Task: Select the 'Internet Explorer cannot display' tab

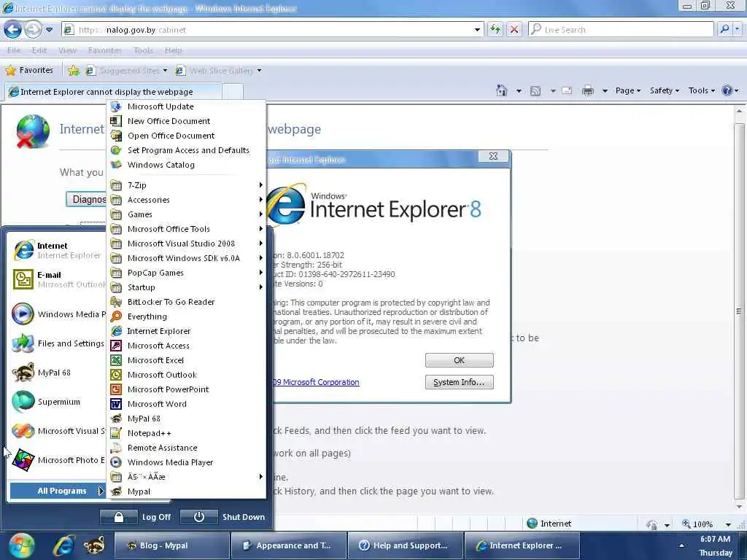Action: pos(113,91)
